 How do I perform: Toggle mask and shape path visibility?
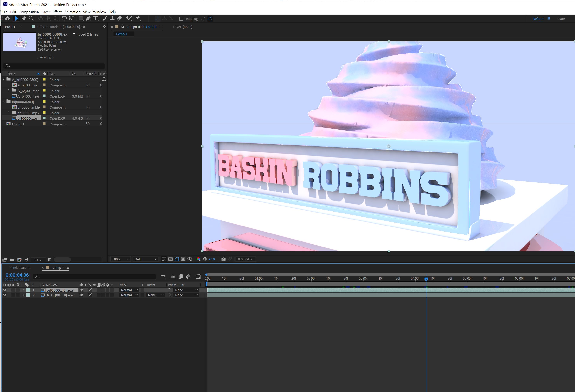177,259
